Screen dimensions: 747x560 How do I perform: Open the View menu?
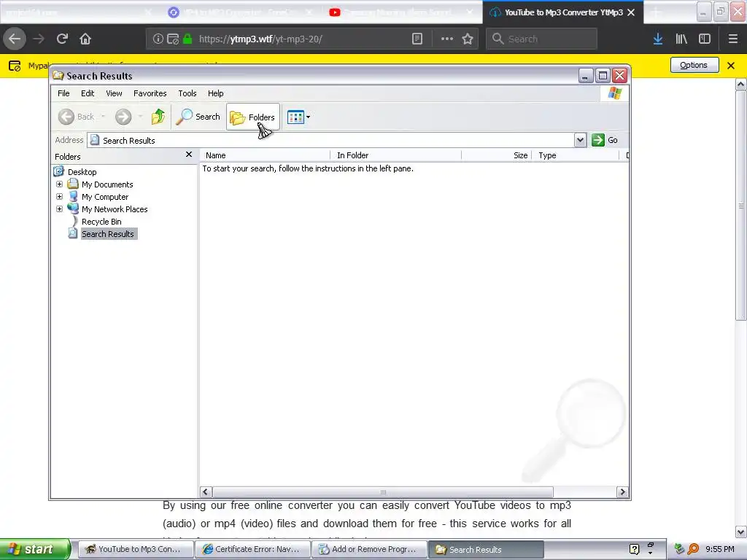[114, 93]
